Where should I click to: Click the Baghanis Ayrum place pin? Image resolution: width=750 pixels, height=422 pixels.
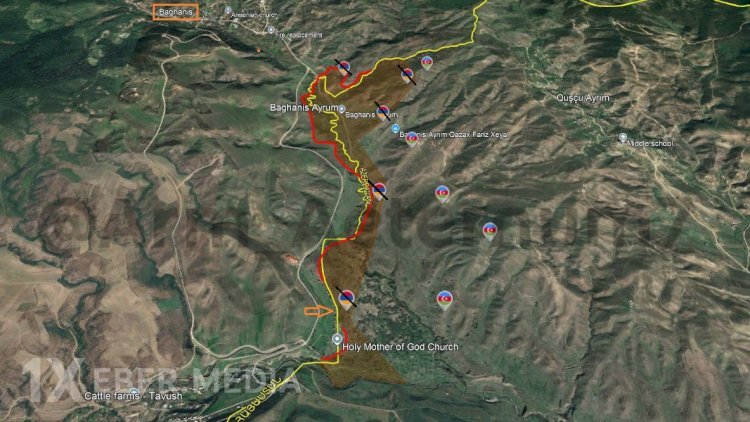pyautogui.click(x=342, y=109)
